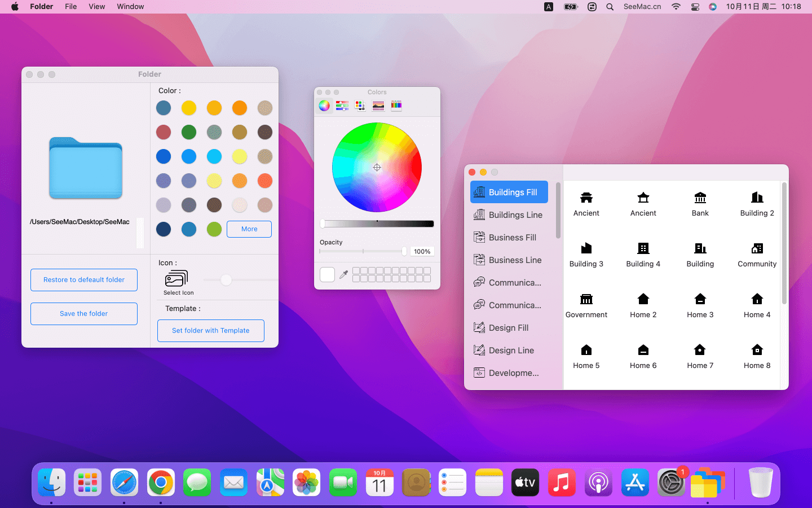Click the Opacity percentage field
Screen dimensions: 812x508
(422, 252)
